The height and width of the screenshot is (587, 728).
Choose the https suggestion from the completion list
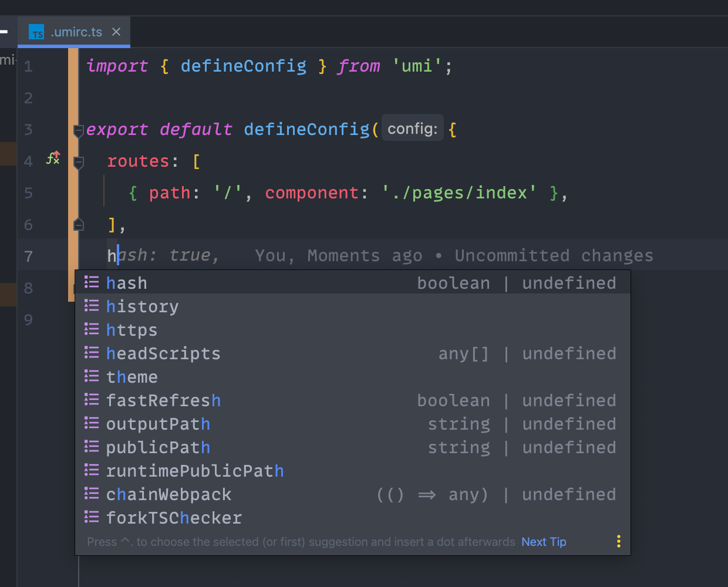132,329
